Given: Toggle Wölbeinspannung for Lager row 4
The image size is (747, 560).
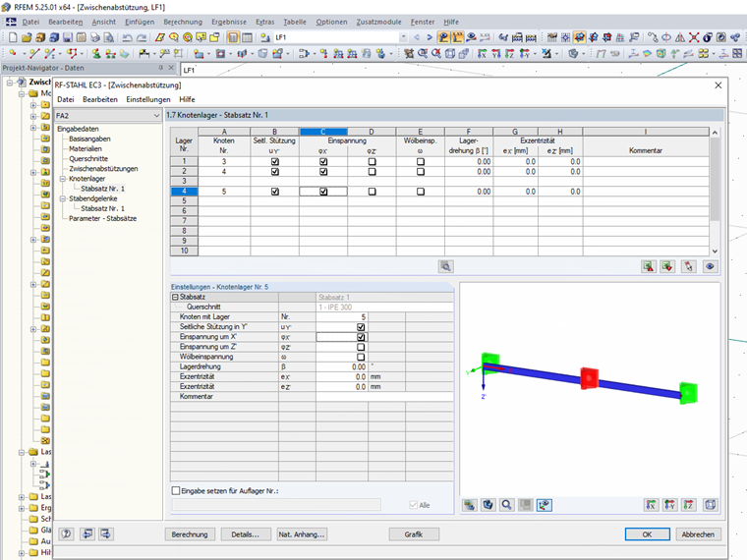Looking at the screenshot, I should coord(421,192).
